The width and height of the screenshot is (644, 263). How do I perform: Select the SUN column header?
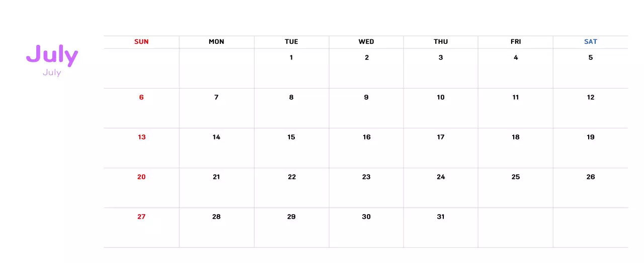click(x=141, y=42)
